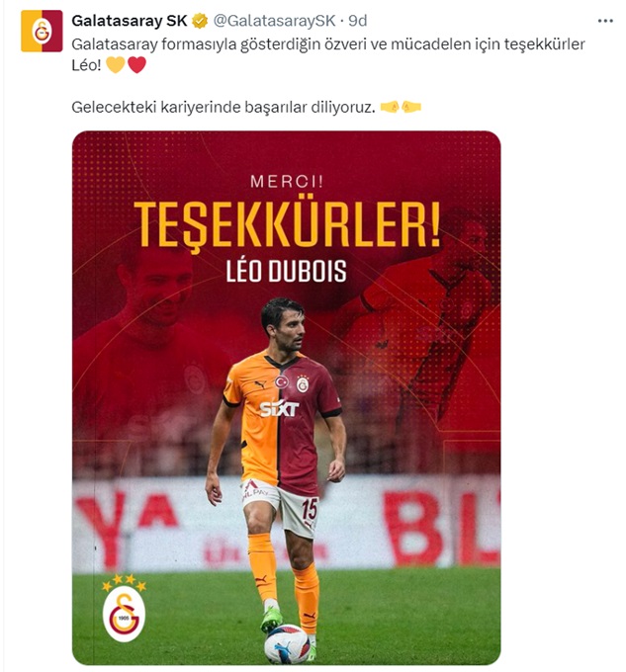
Task: Click the MERCI! text on the poster
Action: coord(287,182)
